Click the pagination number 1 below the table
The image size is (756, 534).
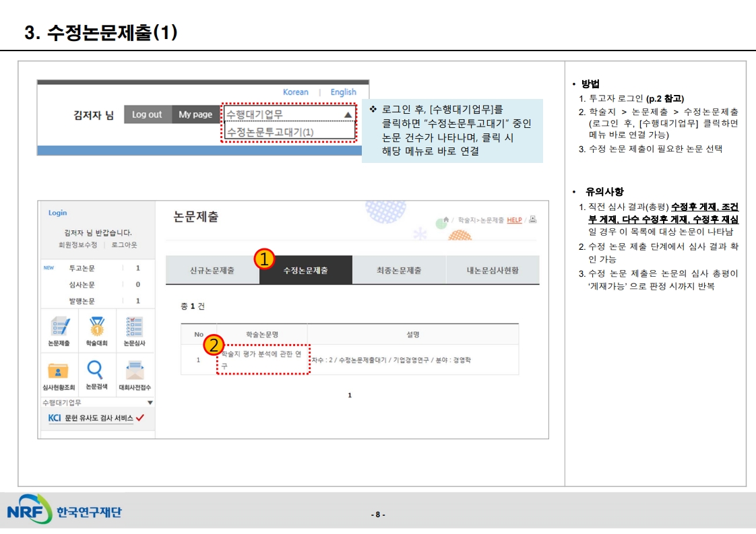350,395
